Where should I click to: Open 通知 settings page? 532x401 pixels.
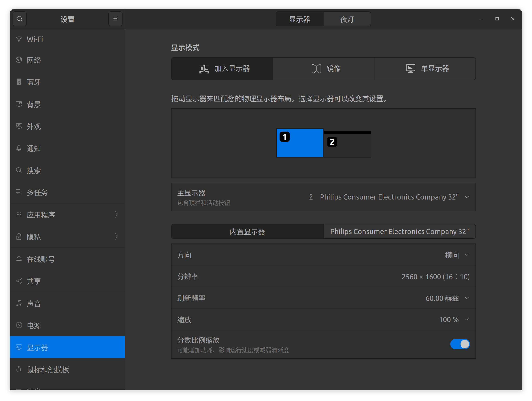tap(67, 148)
